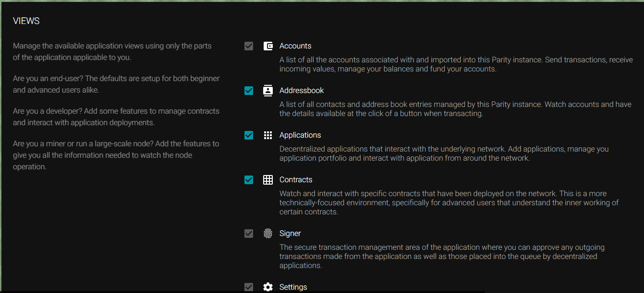Screen dimensions: 644x293
Task: Disable the Contracts view checkbox
Action: click(x=249, y=180)
